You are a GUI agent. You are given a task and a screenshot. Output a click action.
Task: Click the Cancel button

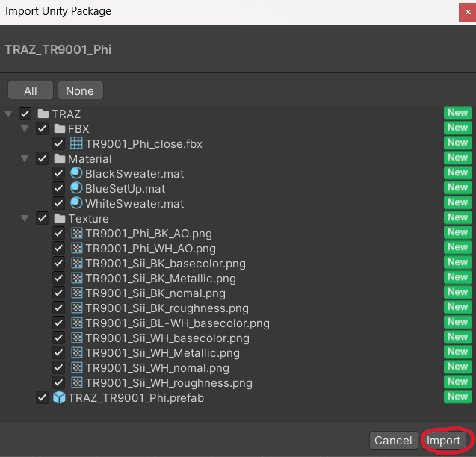pyautogui.click(x=393, y=440)
